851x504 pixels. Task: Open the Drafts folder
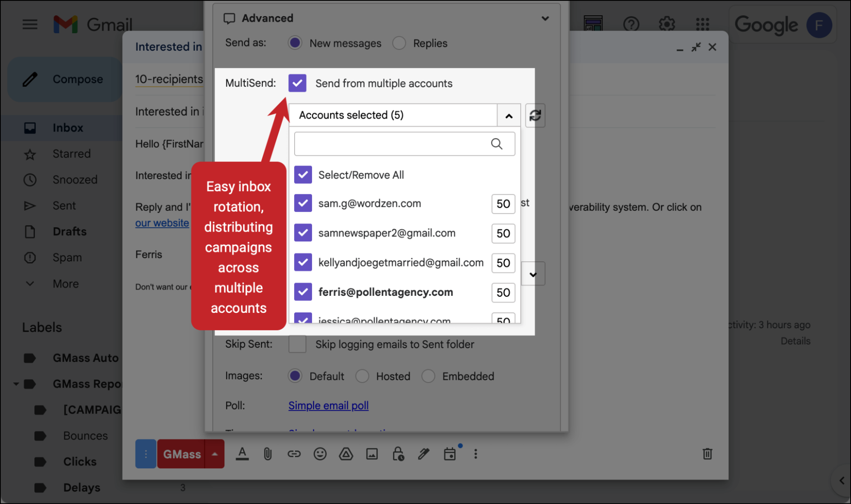pos(69,232)
